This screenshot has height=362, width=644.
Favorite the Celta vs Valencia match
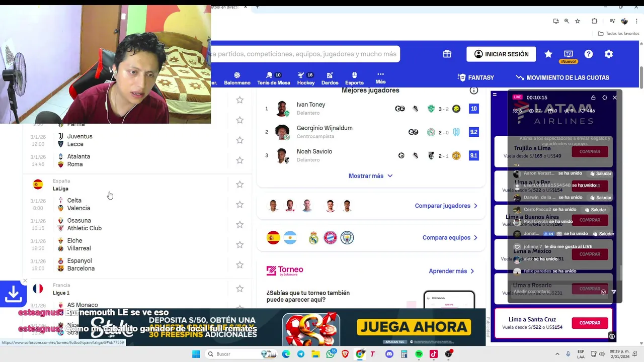240,205
